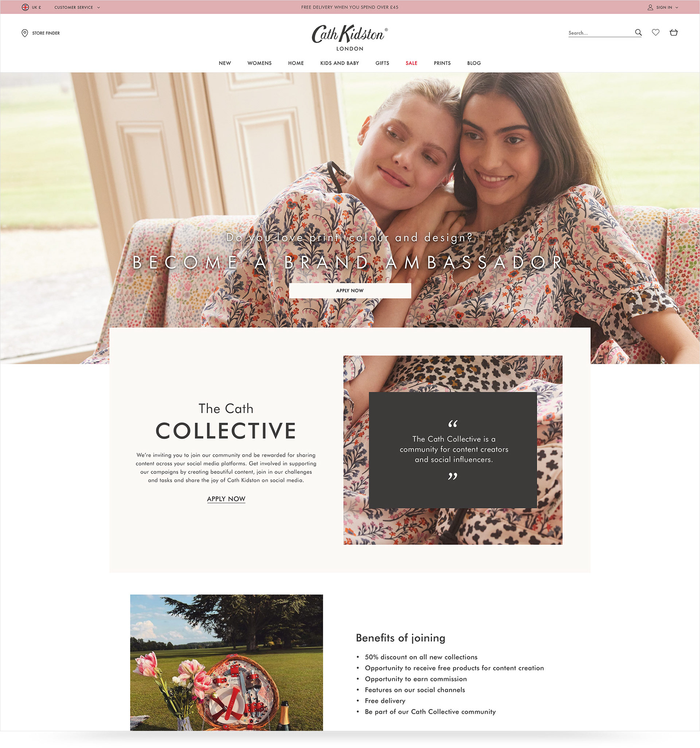Expand the Sign In dropdown arrow
The height and width of the screenshot is (748, 700).
tap(677, 7)
